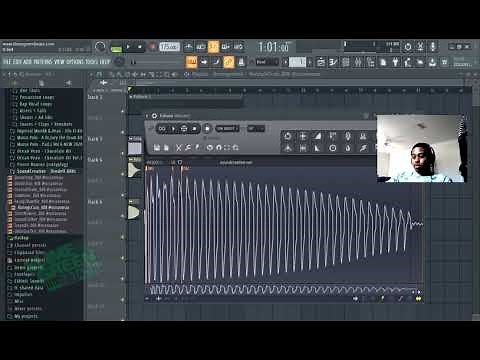The width and height of the screenshot is (480, 360).
Task: Select RoundCash 808 Resonance sample
Action: 43,207
